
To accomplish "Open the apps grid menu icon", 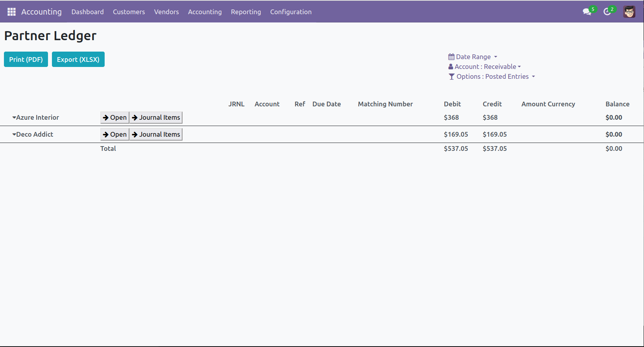I will [x=11, y=12].
